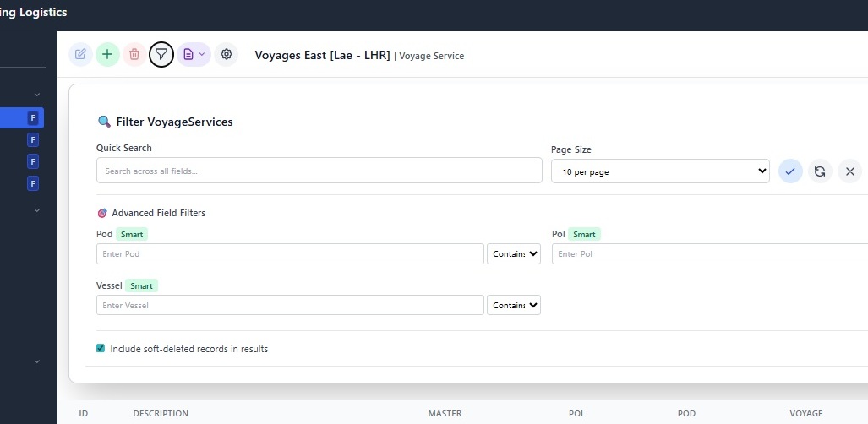This screenshot has height=424, width=868.
Task: Click the VOYAGE column header
Action: tap(805, 414)
